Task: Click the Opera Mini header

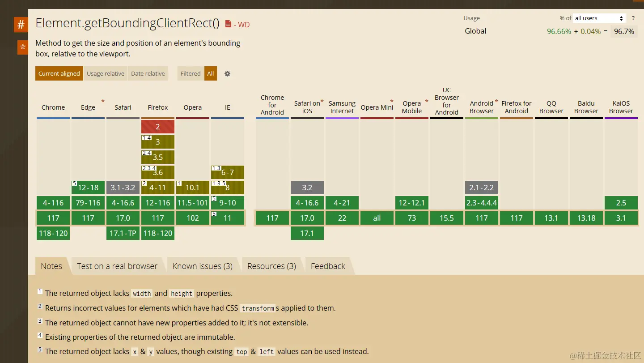Action: (377, 107)
